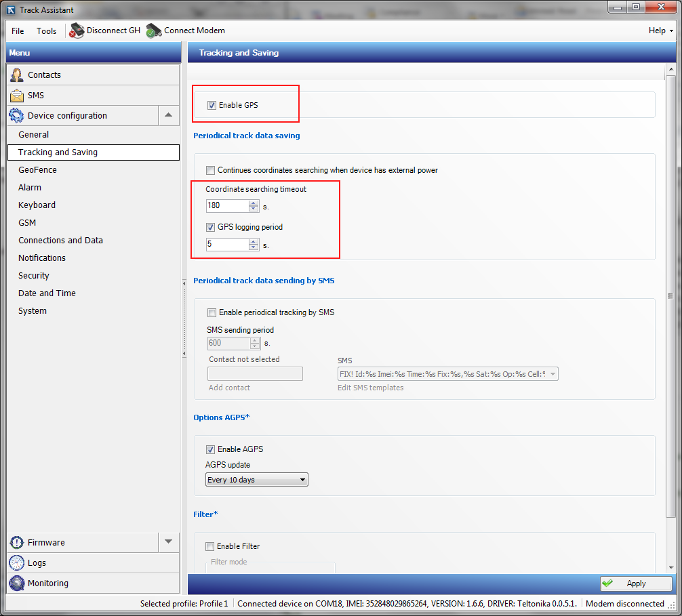Screen dimensions: 682x616
Task: Open the Tools menu
Action: [x=47, y=31]
